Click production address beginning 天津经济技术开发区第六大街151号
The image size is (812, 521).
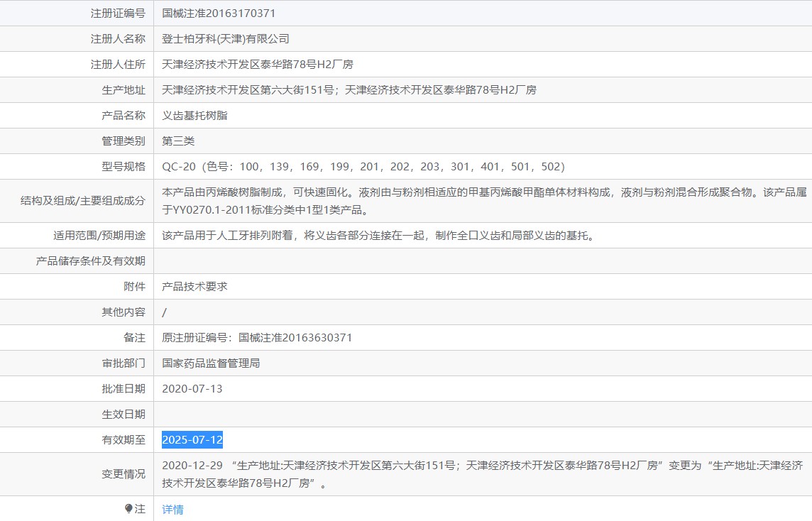click(x=349, y=90)
